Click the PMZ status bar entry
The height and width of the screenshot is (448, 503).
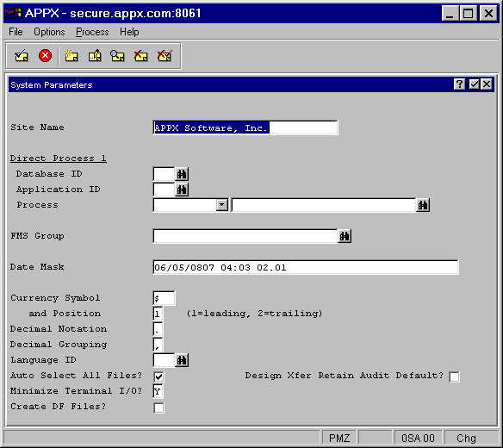[339, 438]
